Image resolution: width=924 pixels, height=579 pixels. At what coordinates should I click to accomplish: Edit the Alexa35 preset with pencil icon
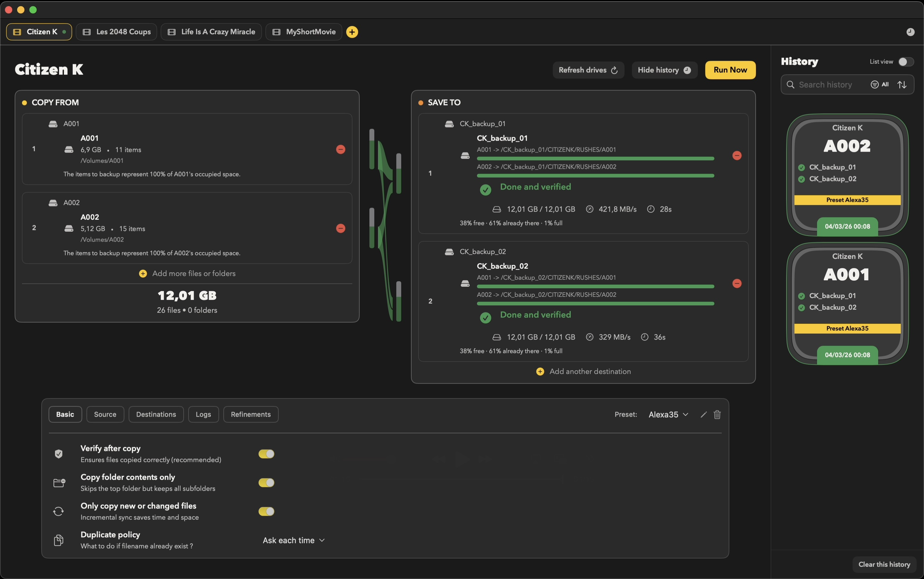(x=703, y=414)
